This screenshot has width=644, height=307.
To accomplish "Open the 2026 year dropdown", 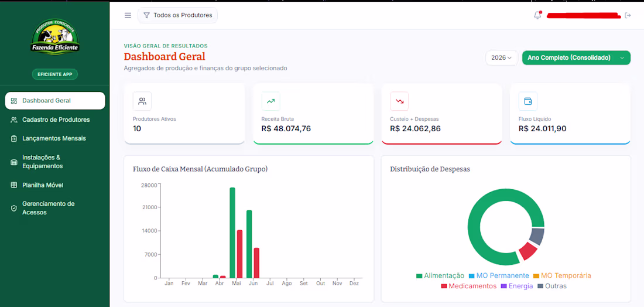I will pyautogui.click(x=502, y=58).
